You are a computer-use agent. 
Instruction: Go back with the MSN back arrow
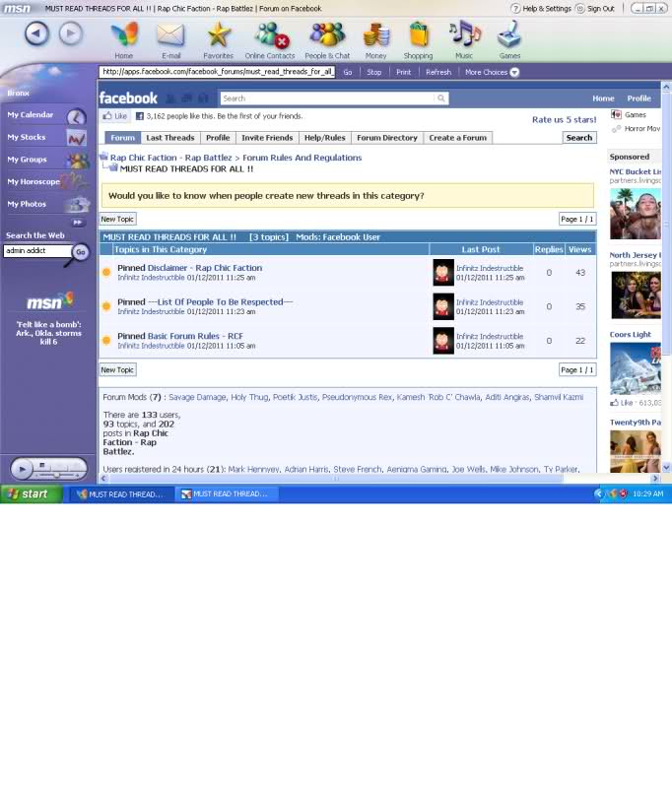point(36,33)
